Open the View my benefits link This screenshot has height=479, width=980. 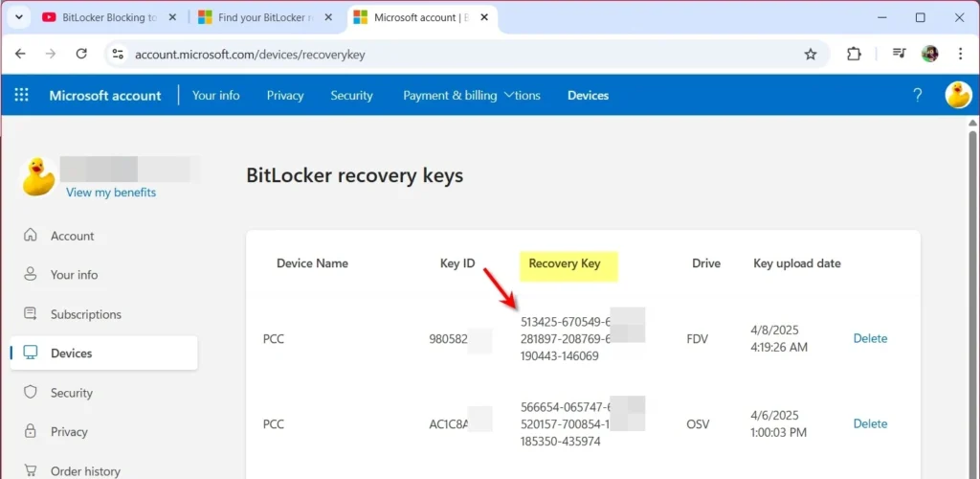point(111,192)
